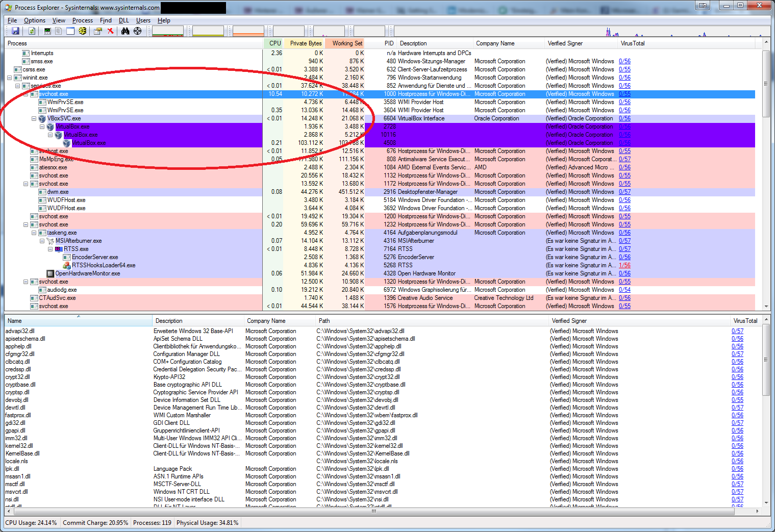Open the 0/57 VirusTotal link for dwm.exe

click(x=624, y=192)
